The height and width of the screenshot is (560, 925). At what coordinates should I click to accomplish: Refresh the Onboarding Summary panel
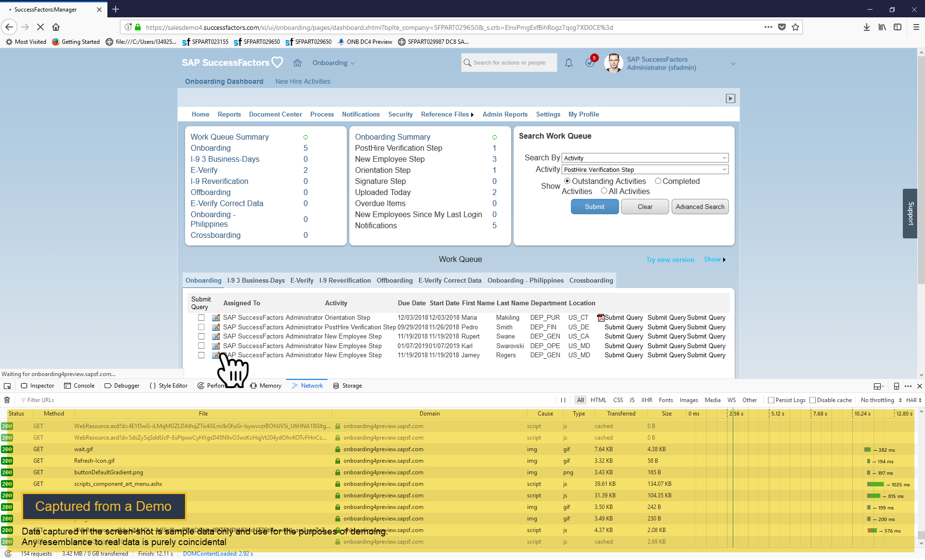(494, 137)
